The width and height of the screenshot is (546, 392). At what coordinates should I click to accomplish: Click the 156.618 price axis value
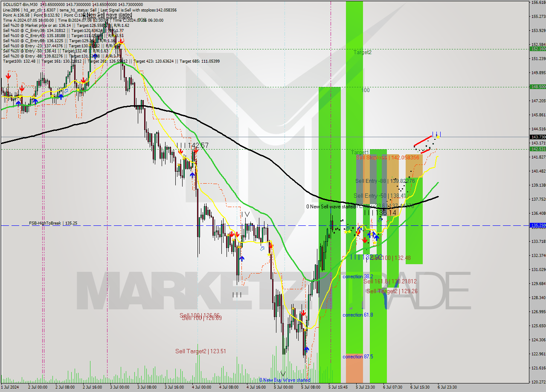click(538, 2)
